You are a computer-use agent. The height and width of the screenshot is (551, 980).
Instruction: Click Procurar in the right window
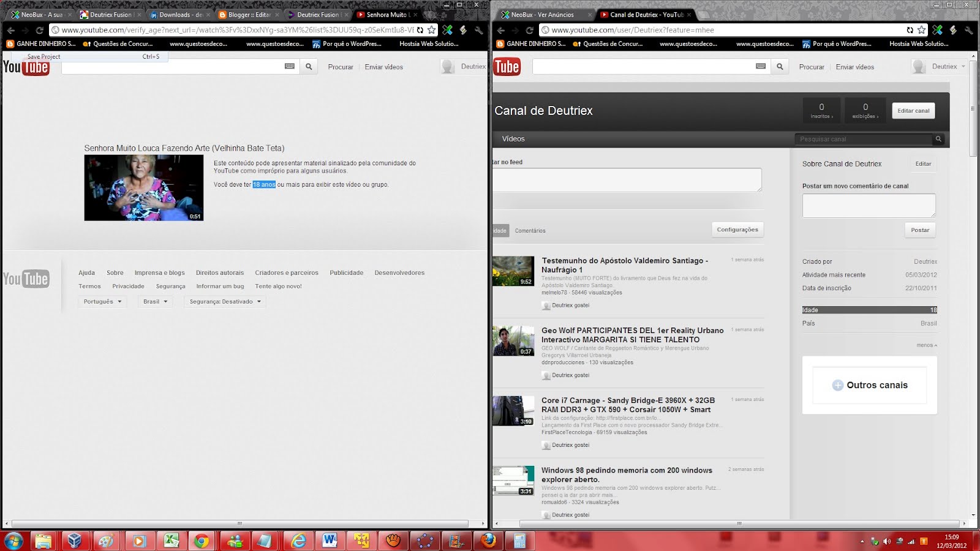(812, 67)
